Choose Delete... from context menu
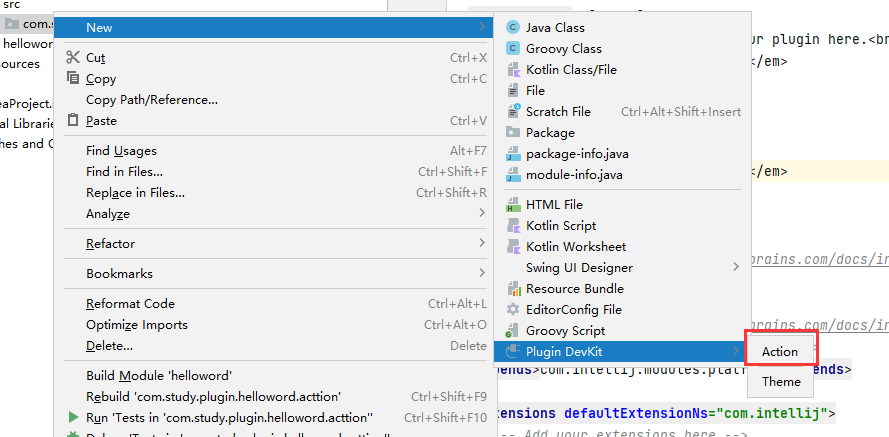The height and width of the screenshot is (437, 889). pyautogui.click(x=274, y=345)
